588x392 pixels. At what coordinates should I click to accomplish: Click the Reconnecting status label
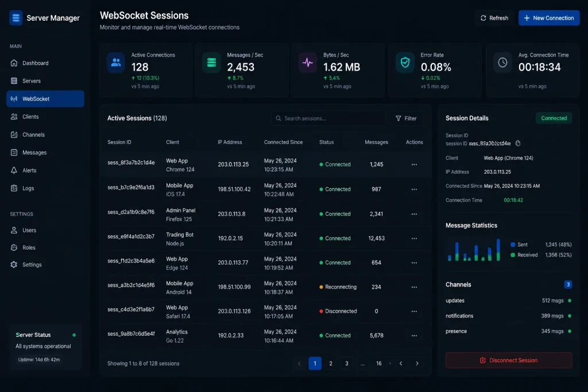(x=341, y=287)
